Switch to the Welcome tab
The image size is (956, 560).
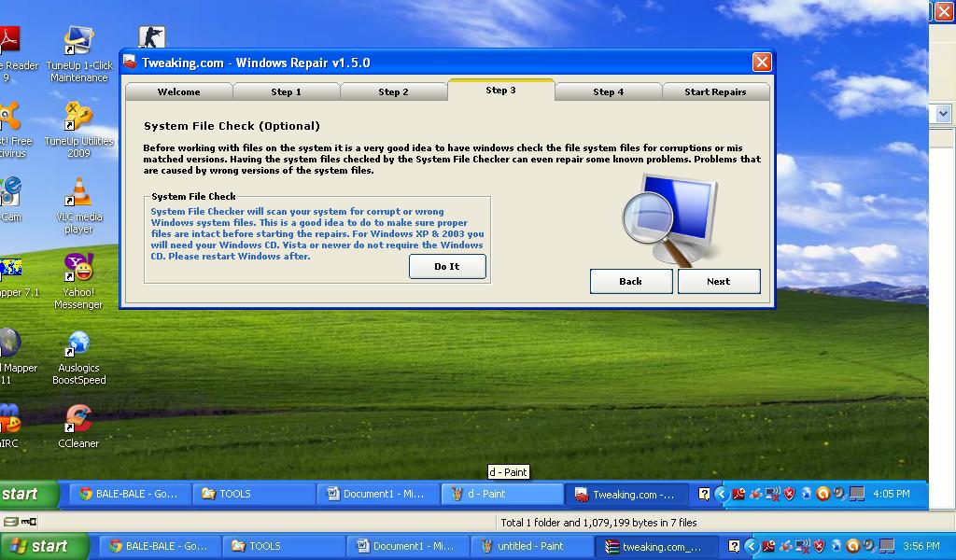[178, 92]
